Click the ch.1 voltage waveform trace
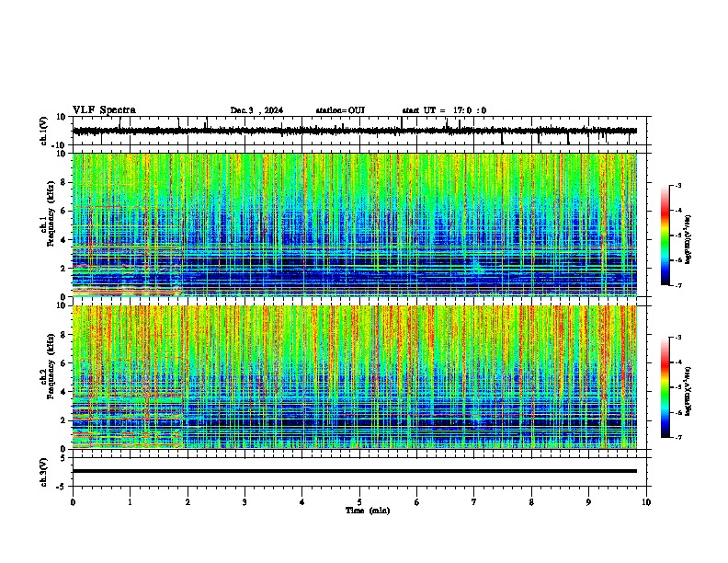The height and width of the screenshot is (563, 728). tap(355, 131)
